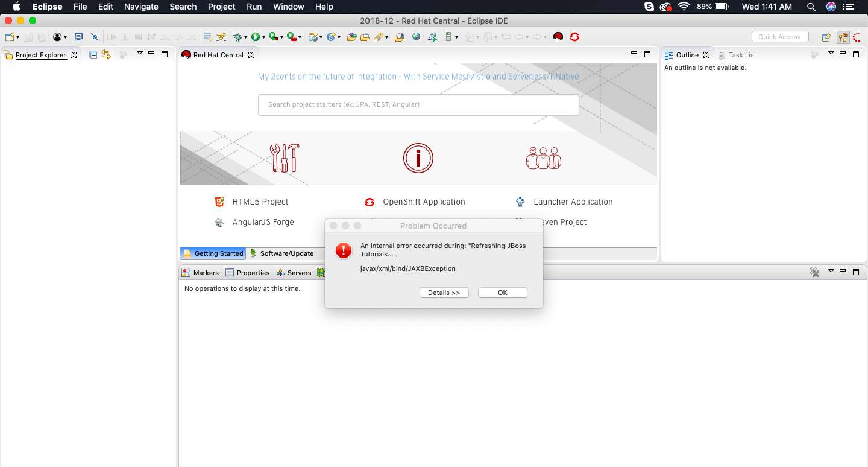This screenshot has width=868, height=467.
Task: Open the File menu
Action: click(x=80, y=7)
